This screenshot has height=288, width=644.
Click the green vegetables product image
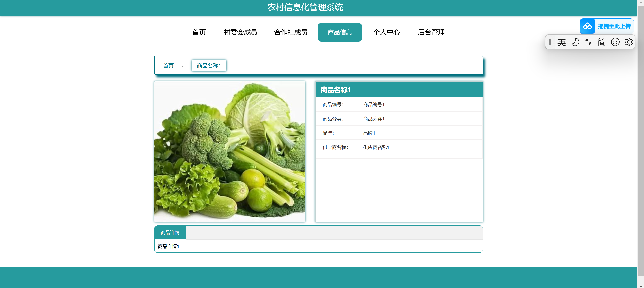pos(230,152)
